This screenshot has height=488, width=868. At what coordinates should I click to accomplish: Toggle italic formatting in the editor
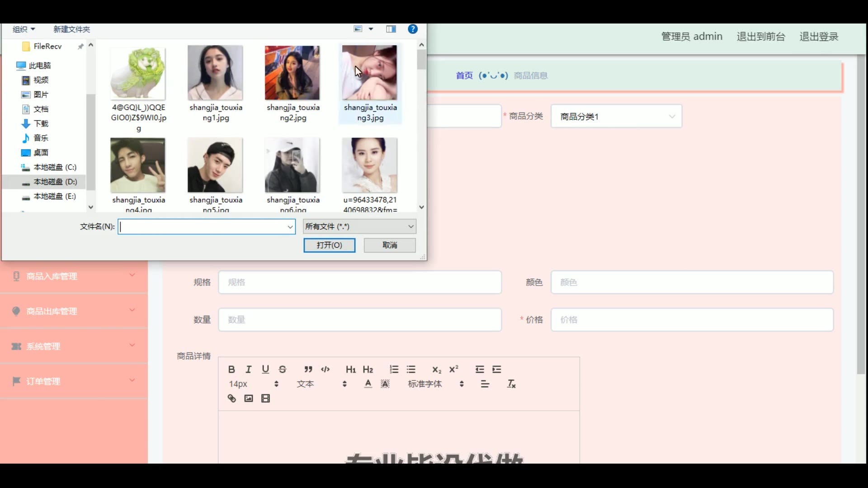click(248, 369)
